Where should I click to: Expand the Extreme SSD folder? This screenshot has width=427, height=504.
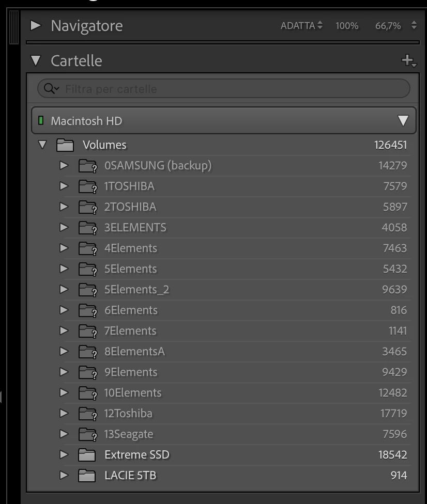pos(64,454)
